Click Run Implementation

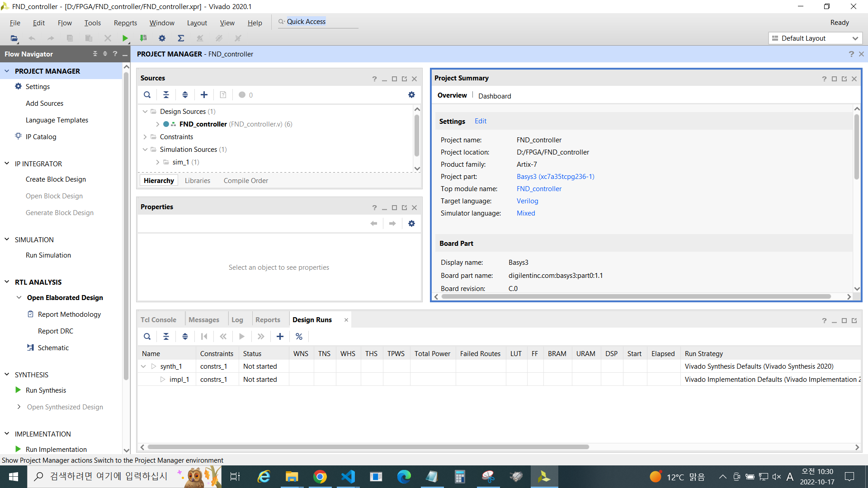tap(56, 449)
